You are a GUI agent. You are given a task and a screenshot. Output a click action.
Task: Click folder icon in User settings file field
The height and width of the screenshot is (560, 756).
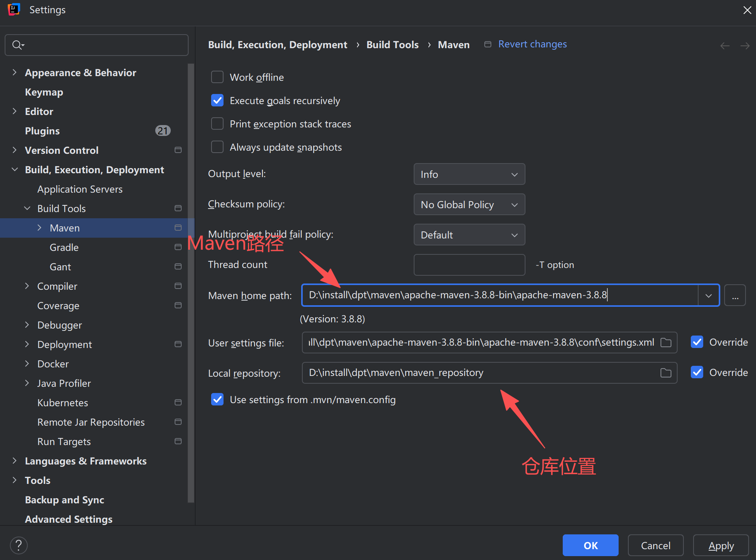(x=666, y=343)
